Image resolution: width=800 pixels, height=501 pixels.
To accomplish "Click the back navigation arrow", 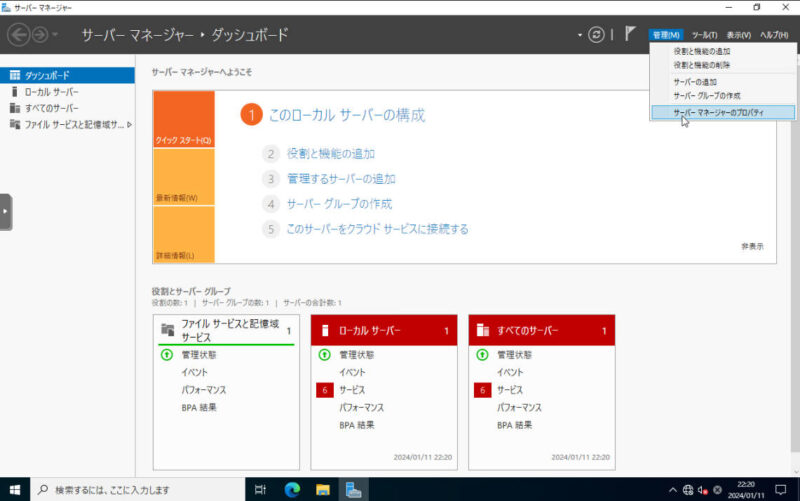I will [x=19, y=35].
